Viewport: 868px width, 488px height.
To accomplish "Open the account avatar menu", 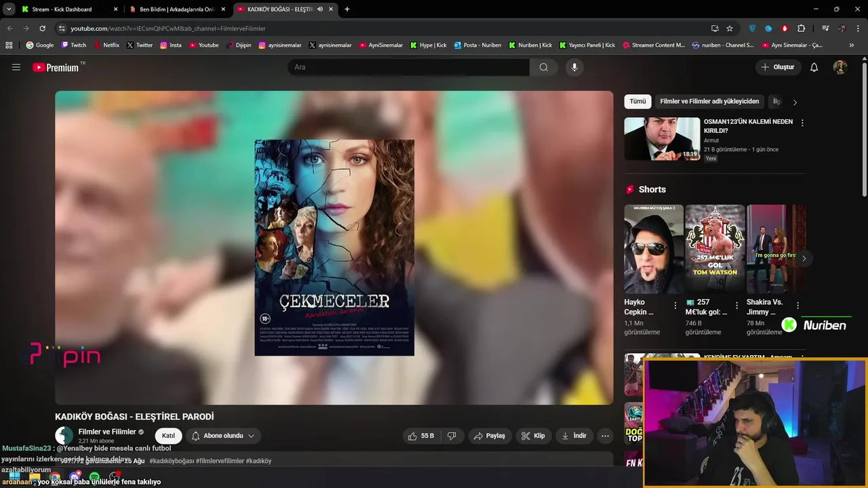I will [840, 67].
